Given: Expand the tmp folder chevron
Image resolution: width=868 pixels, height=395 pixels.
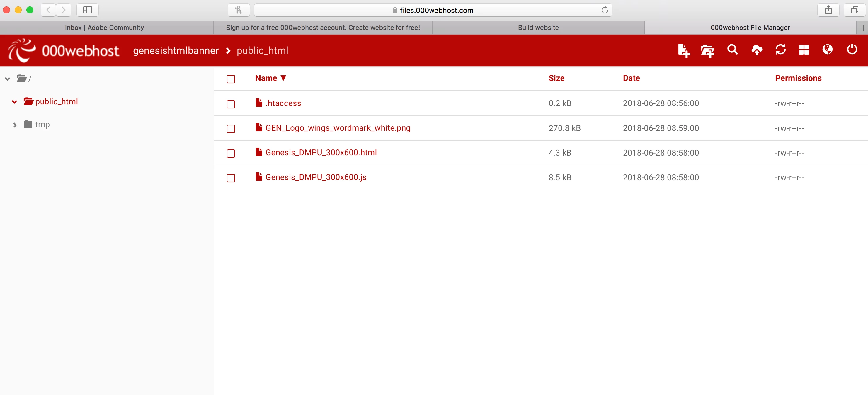Looking at the screenshot, I should [15, 125].
